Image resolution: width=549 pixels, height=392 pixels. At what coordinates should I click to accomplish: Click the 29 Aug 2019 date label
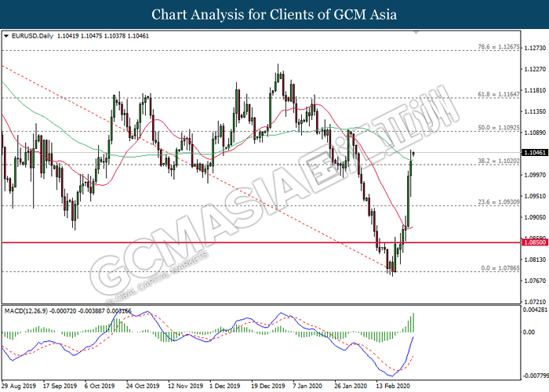(x=19, y=386)
